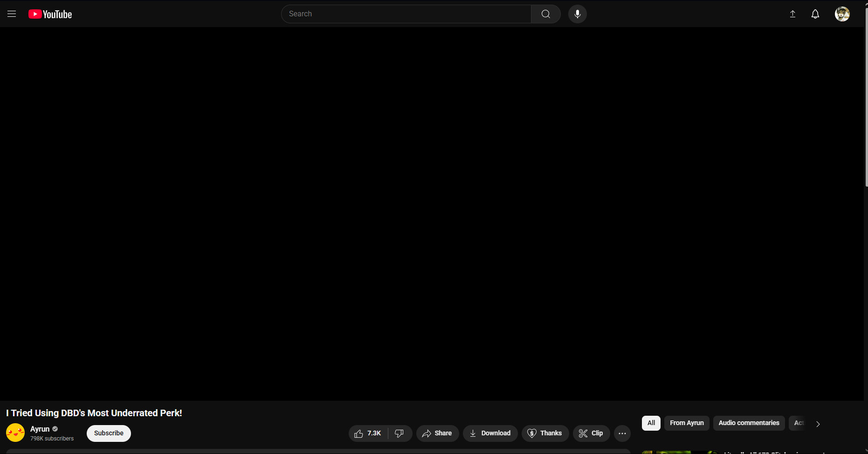Screen dimensions: 868x454
Task: Open the search with the magnifier icon
Action: click(x=545, y=14)
